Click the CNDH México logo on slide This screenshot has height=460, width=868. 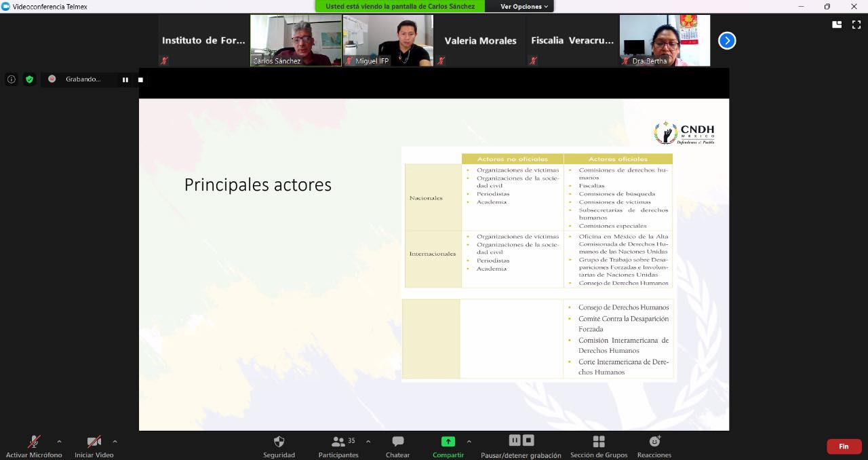point(684,133)
